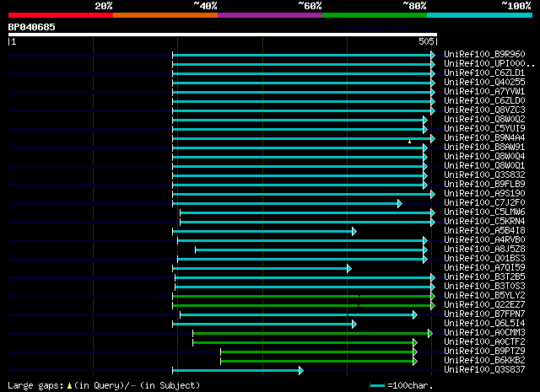Image resolution: width=540 pixels, height=392 pixels.
Task: Select the UniRef100_Q8W0Q2 hit name
Action: point(484,119)
